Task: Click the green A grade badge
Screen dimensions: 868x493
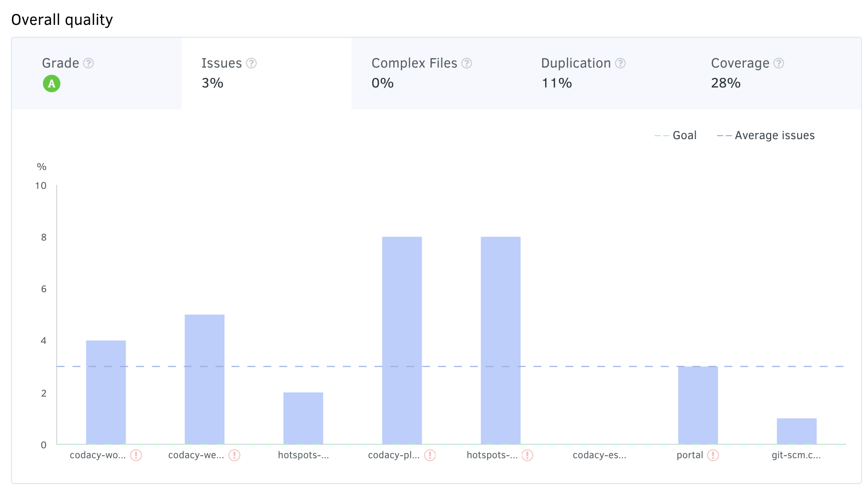Action: (52, 83)
